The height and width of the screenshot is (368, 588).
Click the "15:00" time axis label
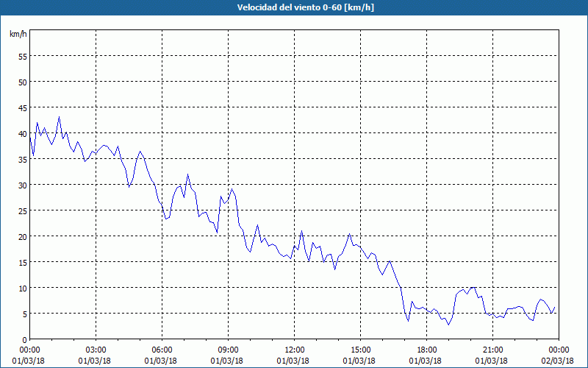[361, 350]
